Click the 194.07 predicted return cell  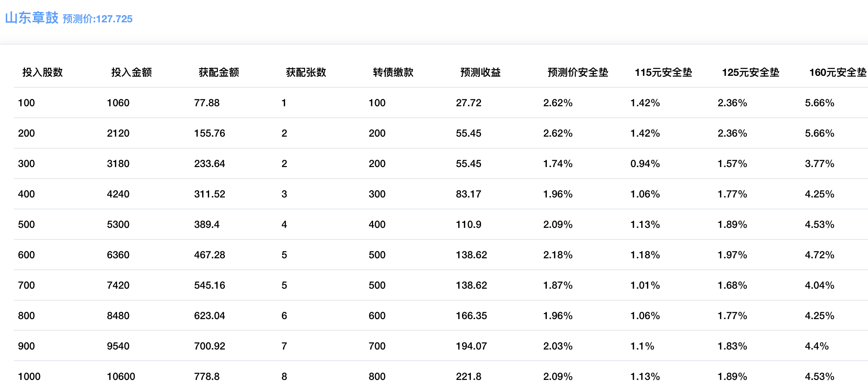(x=471, y=346)
